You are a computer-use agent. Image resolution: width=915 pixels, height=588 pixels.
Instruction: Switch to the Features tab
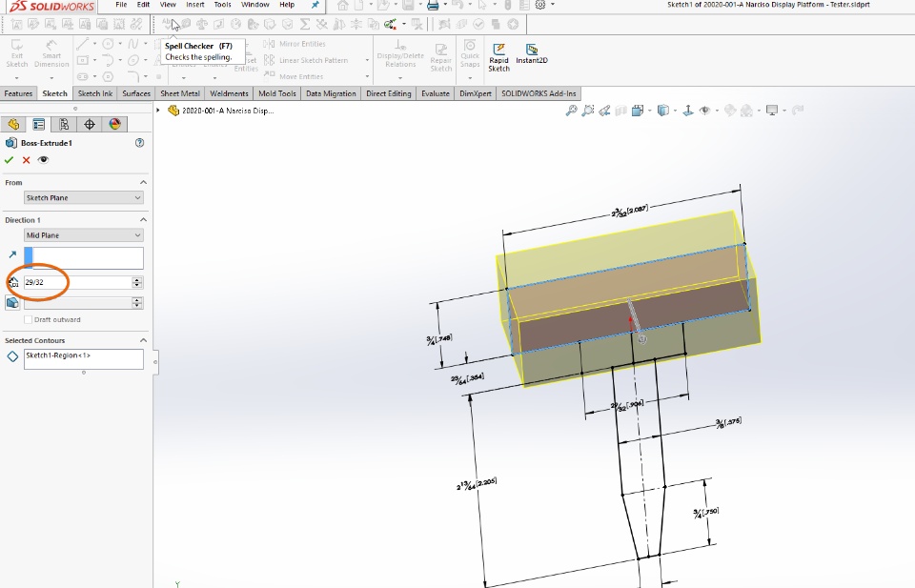pyautogui.click(x=19, y=93)
